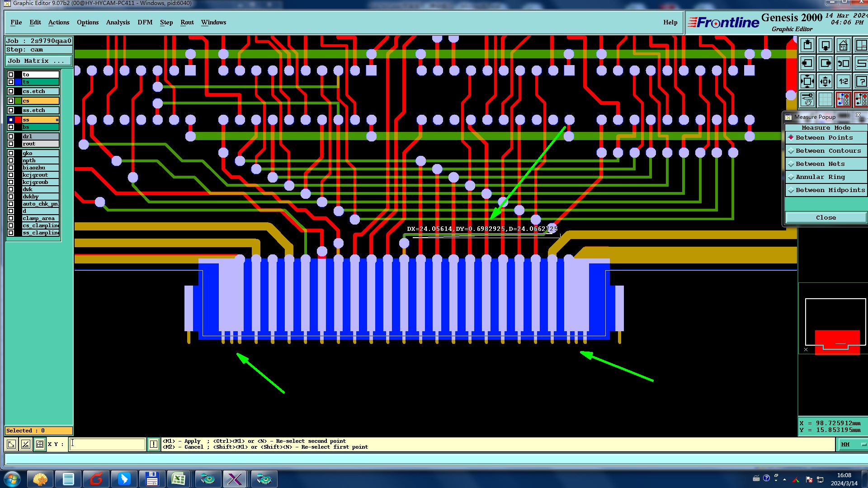
Task: Click the Home view icon
Action: 843,46
